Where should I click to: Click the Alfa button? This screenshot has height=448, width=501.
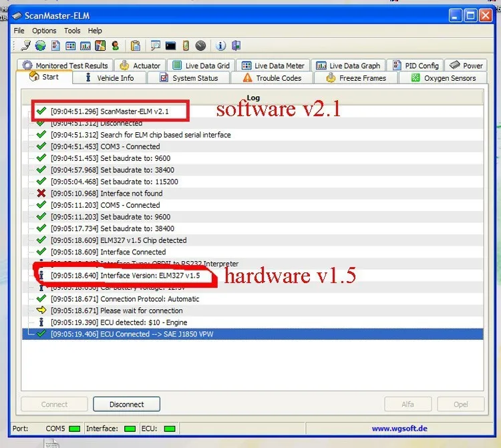coord(407,404)
